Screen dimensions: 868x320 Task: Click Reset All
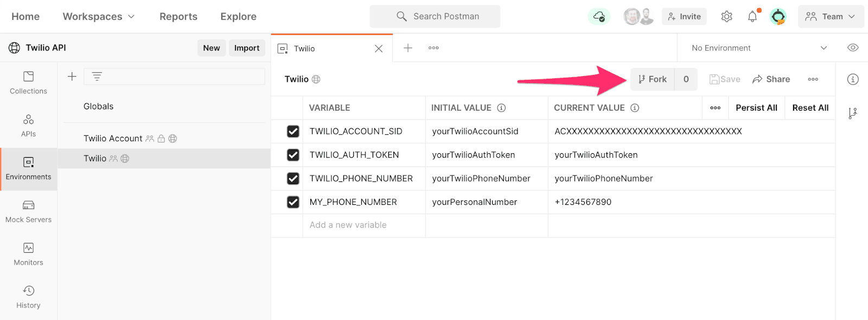pos(810,108)
